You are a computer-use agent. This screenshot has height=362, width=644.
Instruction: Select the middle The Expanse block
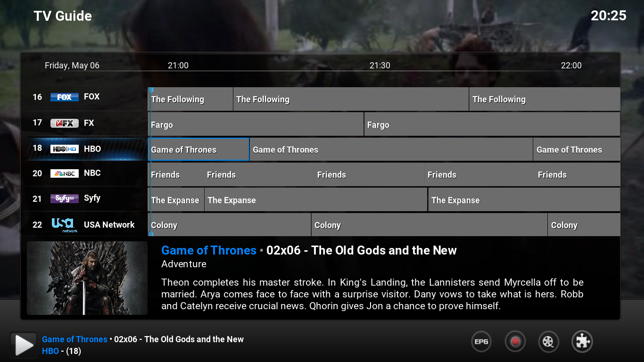(x=316, y=200)
